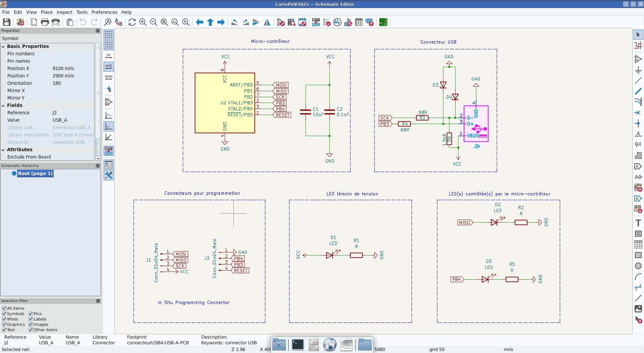Viewport: 644px width, 353px height.
Task: Open the PCB editor from the toolbar
Action: tap(383, 22)
